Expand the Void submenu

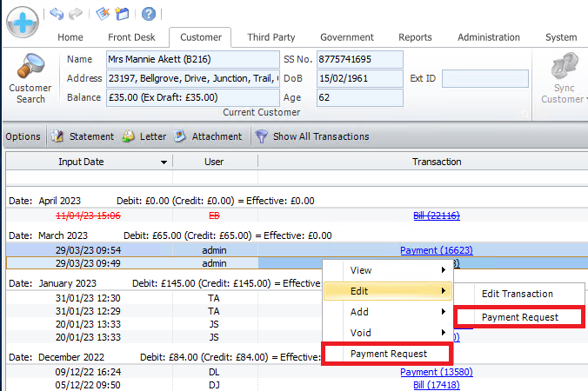[x=387, y=333]
